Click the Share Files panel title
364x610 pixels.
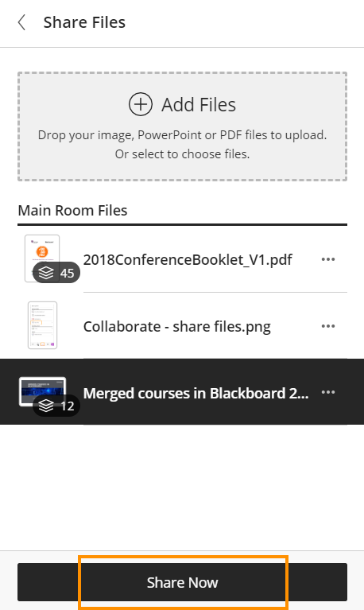84,22
